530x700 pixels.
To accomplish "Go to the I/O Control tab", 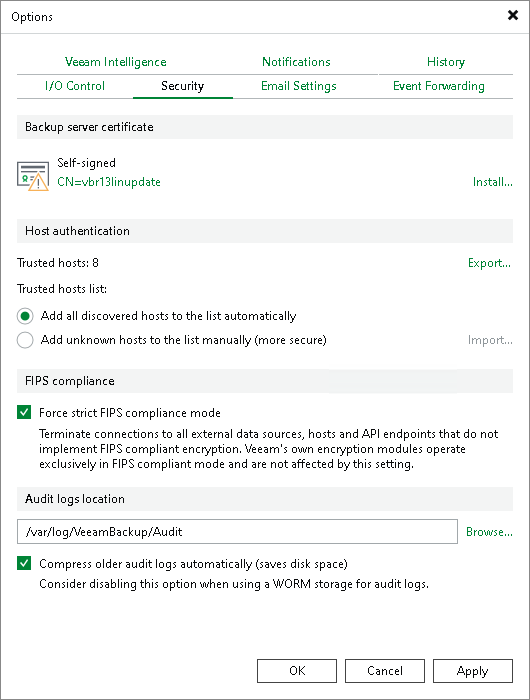I will tap(75, 86).
